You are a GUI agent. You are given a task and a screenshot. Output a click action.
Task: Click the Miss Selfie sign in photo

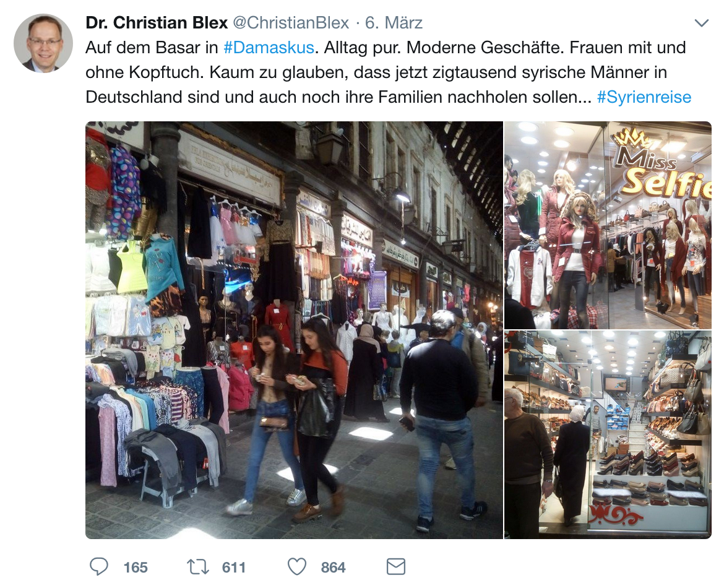(x=663, y=168)
